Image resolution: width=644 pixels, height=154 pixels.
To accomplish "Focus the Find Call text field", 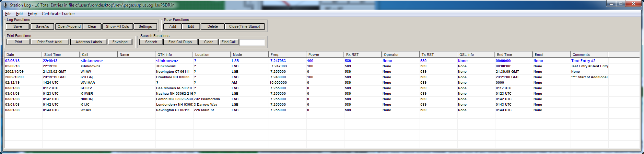I will tap(252, 42).
